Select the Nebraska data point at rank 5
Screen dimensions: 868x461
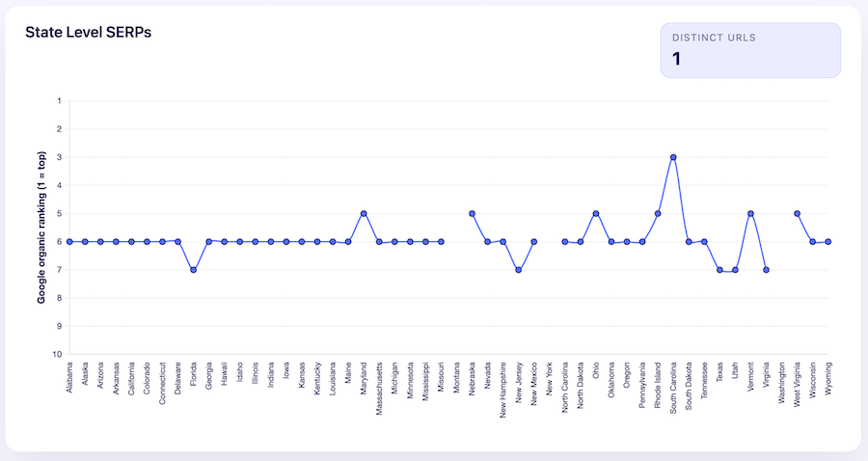click(x=472, y=213)
